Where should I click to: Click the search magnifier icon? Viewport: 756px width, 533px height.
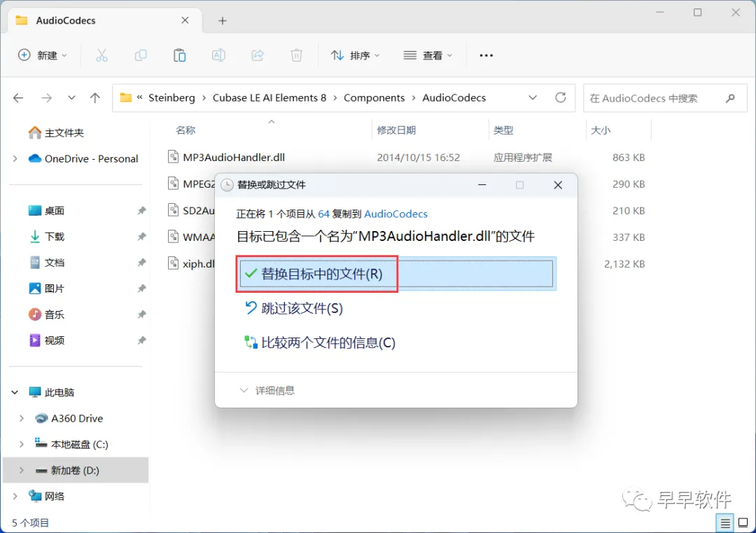730,98
